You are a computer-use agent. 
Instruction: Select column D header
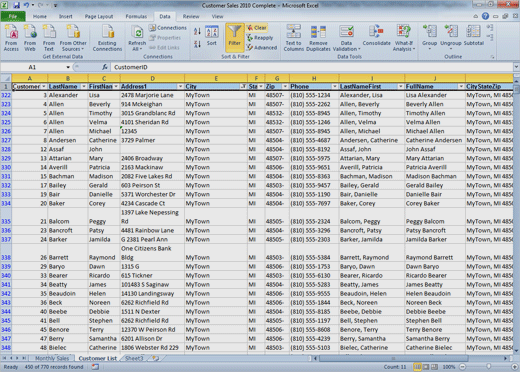[x=152, y=78]
